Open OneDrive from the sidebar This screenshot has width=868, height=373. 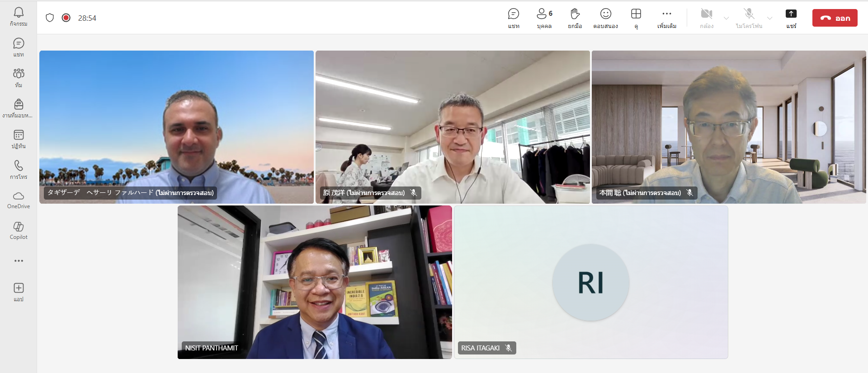(x=19, y=200)
